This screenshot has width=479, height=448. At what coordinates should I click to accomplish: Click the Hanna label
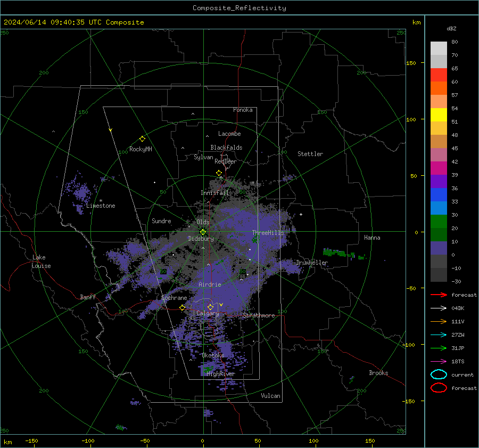372,238
